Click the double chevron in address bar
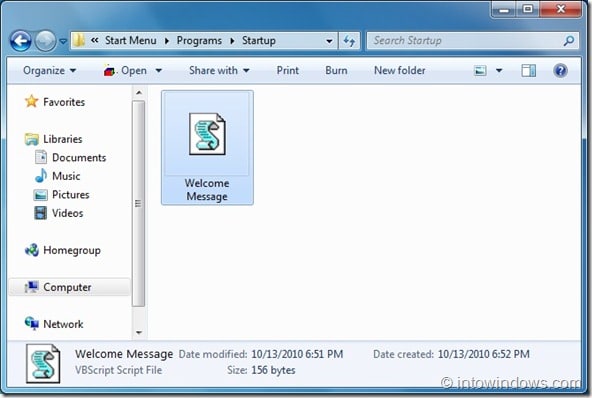The image size is (592, 398). point(94,40)
